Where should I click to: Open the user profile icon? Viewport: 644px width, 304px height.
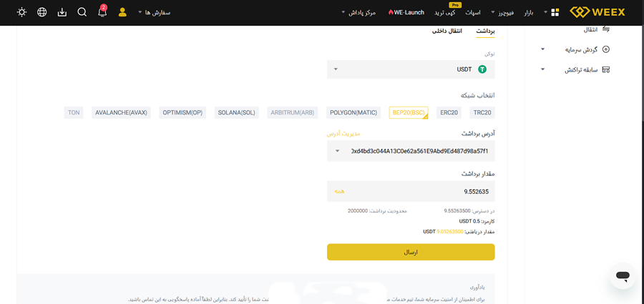(x=122, y=12)
